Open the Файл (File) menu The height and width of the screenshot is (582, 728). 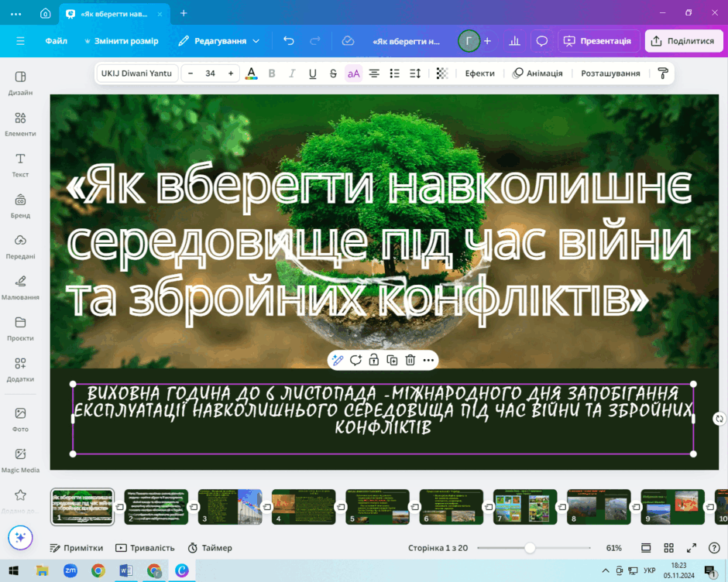coord(57,41)
